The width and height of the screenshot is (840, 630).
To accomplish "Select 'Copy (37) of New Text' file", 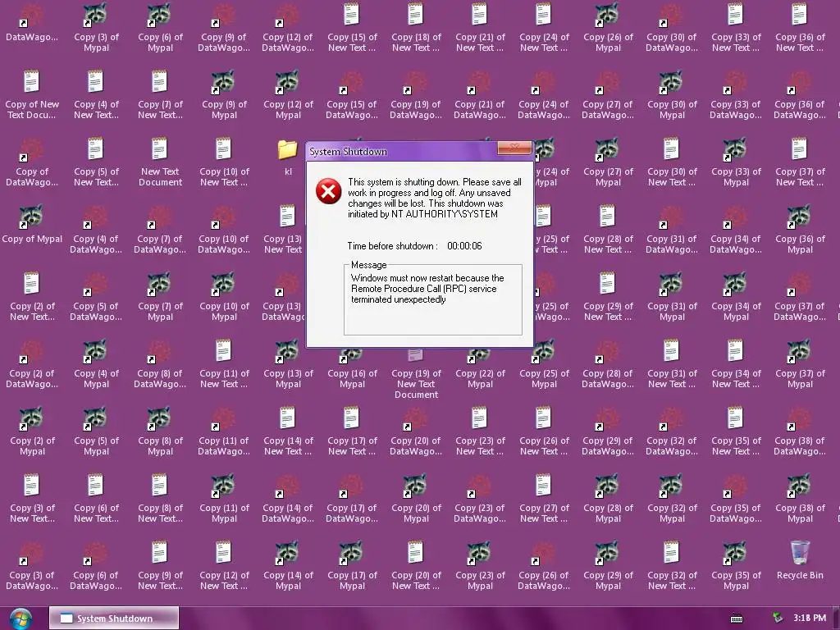I will 800,162.
